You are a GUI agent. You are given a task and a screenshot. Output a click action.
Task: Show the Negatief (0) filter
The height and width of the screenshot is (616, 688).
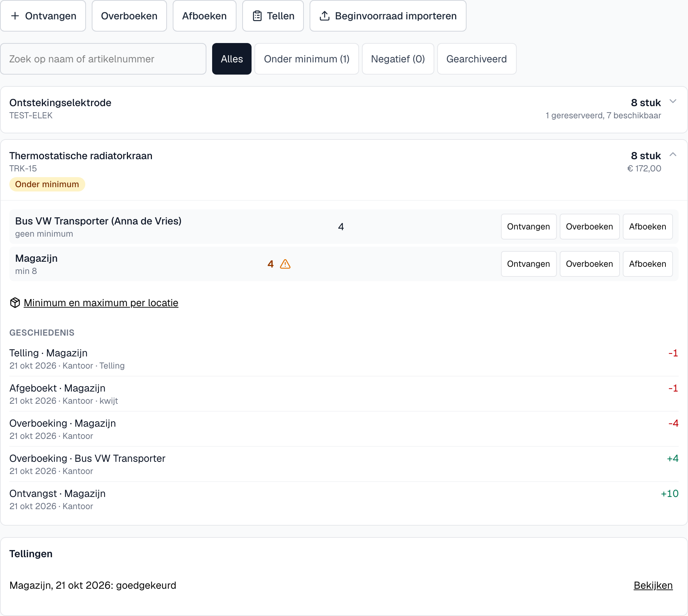pyautogui.click(x=398, y=59)
